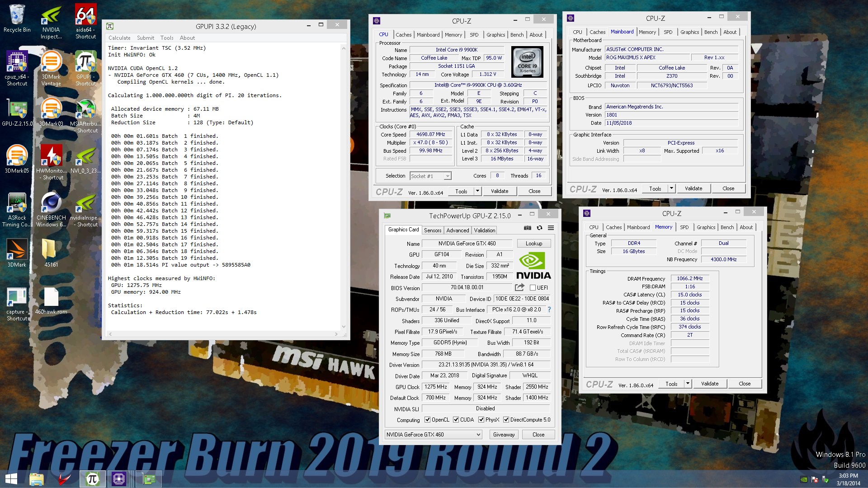The width and height of the screenshot is (868, 488).
Task: Click bus interface question mark in GPU-Z
Action: (549, 310)
